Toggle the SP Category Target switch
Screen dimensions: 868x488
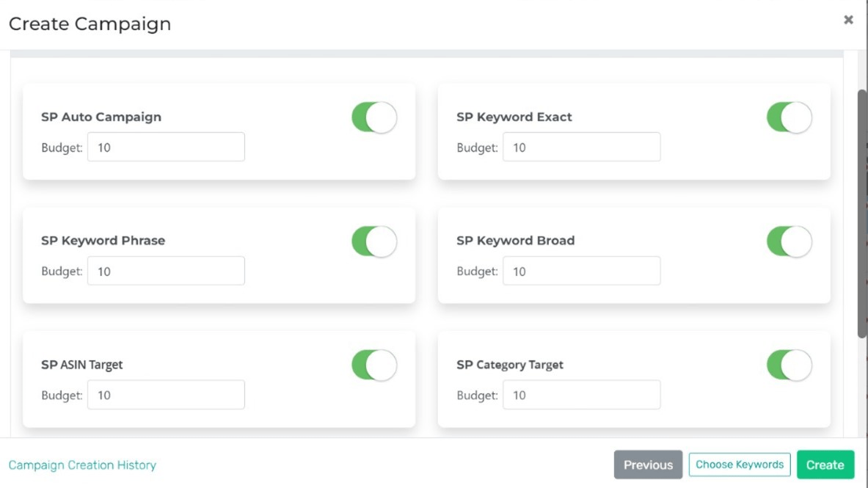pyautogui.click(x=789, y=365)
